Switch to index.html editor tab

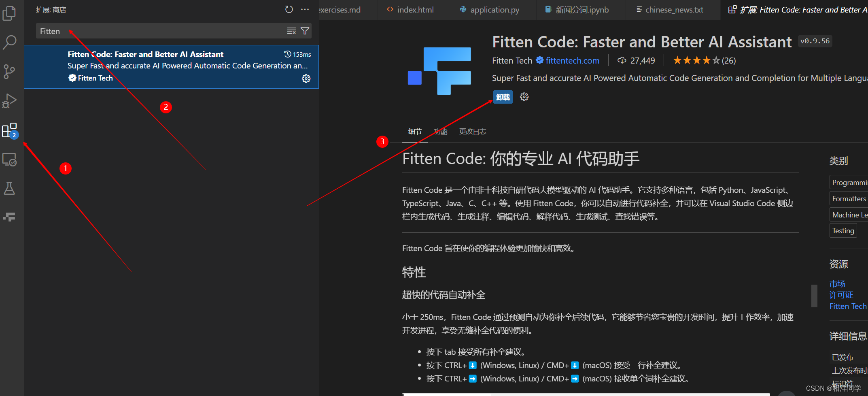coord(415,10)
